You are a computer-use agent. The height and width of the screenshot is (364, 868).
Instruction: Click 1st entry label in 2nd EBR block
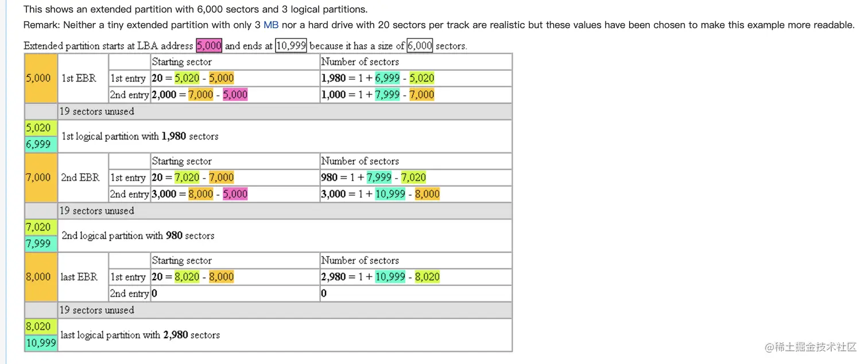click(129, 177)
